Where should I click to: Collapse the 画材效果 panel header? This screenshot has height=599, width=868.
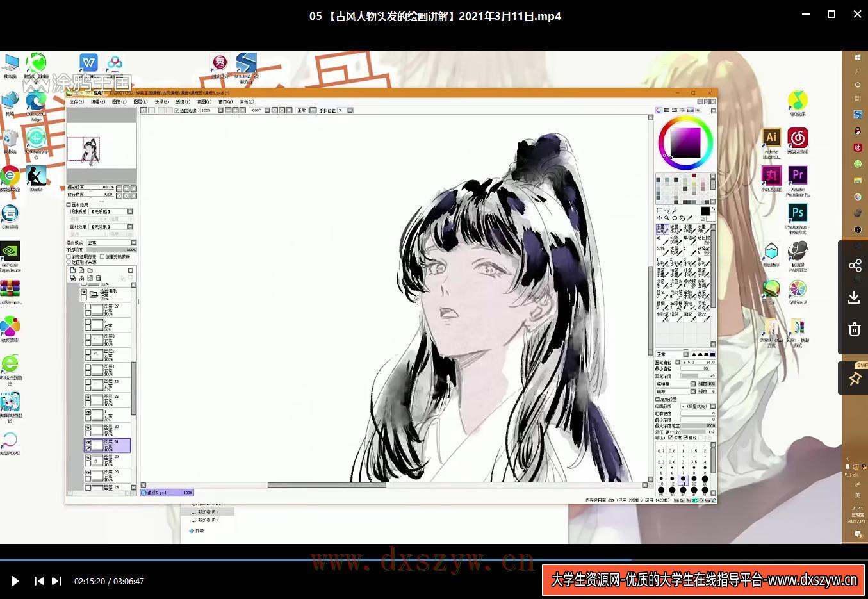coord(69,205)
